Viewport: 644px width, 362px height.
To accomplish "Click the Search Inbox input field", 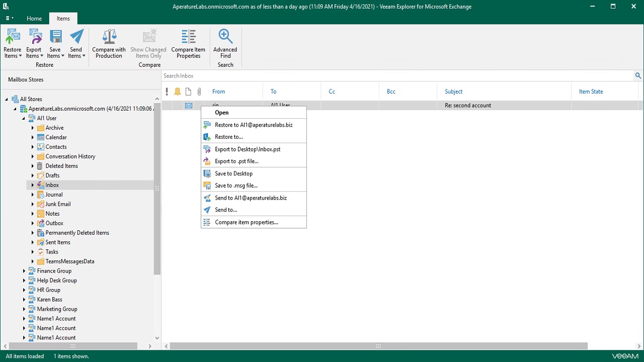I will 397,76.
